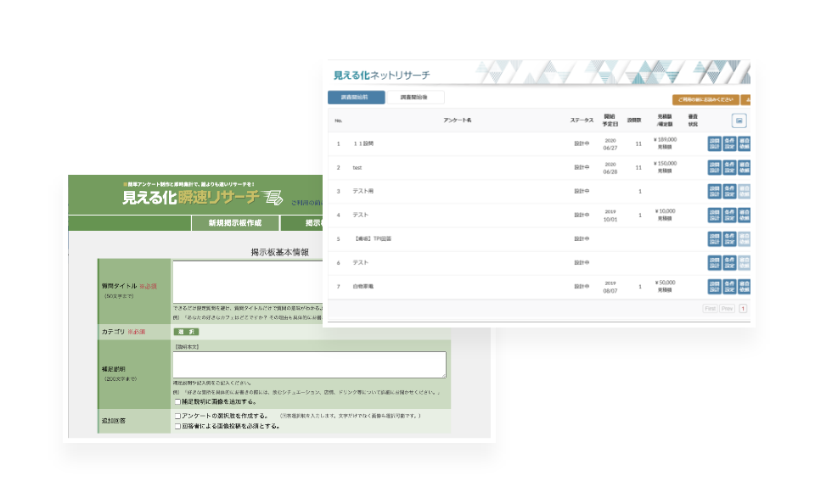
Task: Click 審査依頼 button for row 7
Action: click(x=745, y=287)
